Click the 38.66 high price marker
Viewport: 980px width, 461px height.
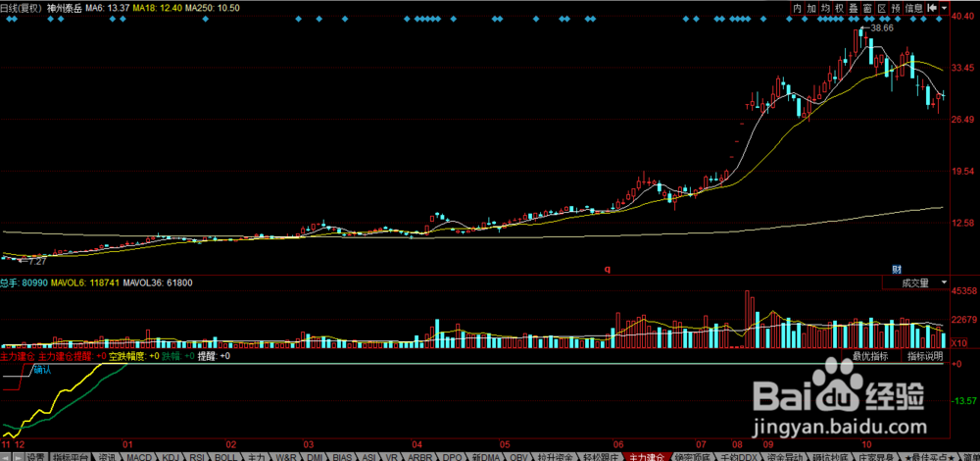point(881,28)
